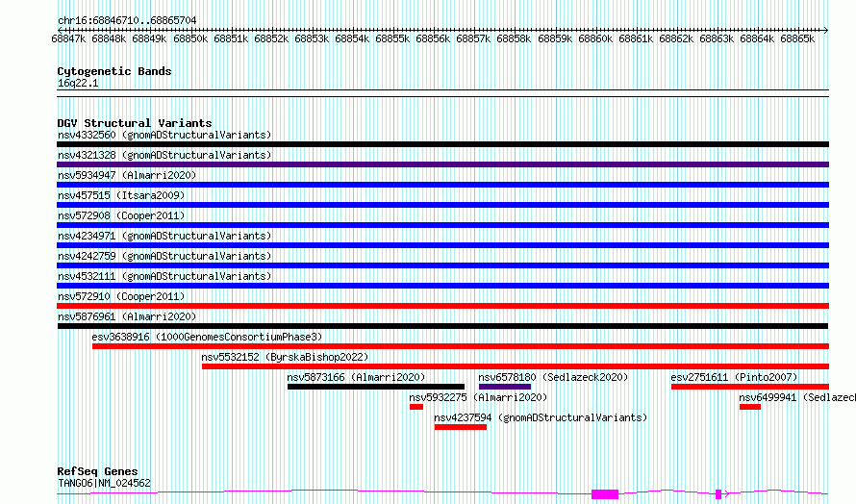This screenshot has height=504, width=856.
Task: Click the nsv5934947 (Almarri2020) label
Action: pos(127,175)
